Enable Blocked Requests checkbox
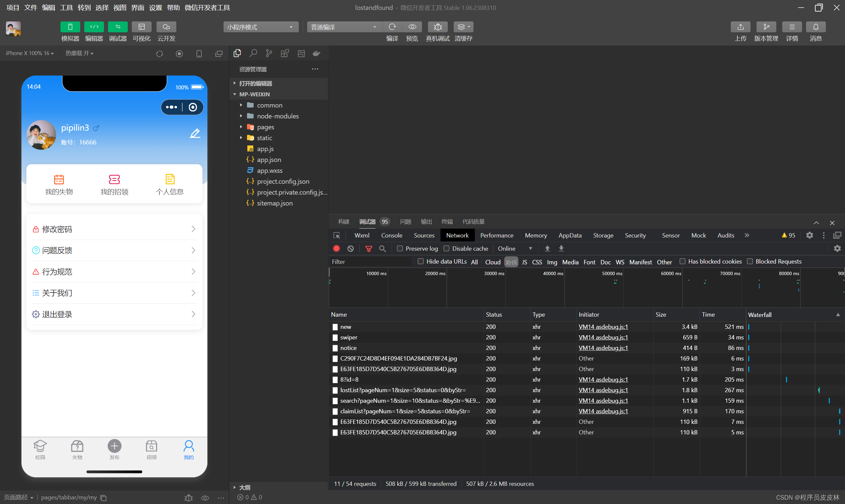 click(x=749, y=261)
